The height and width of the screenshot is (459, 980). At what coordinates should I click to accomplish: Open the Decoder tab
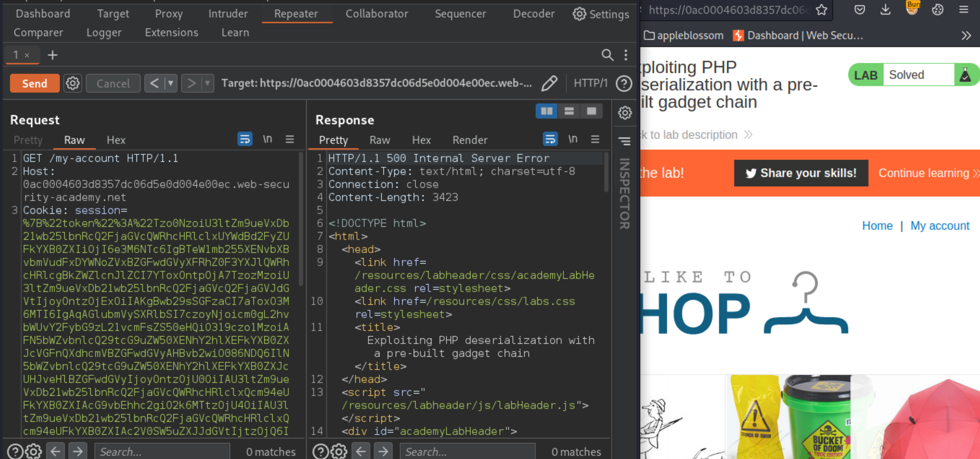pos(533,14)
